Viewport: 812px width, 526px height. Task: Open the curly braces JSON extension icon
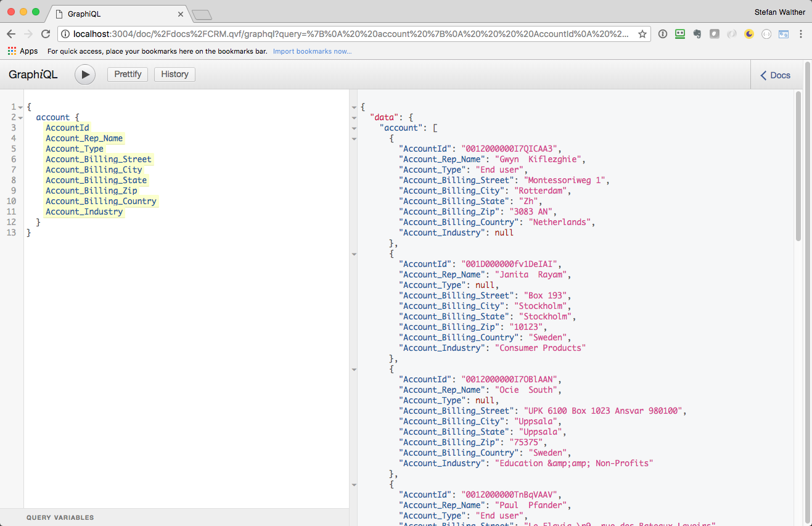(x=766, y=34)
